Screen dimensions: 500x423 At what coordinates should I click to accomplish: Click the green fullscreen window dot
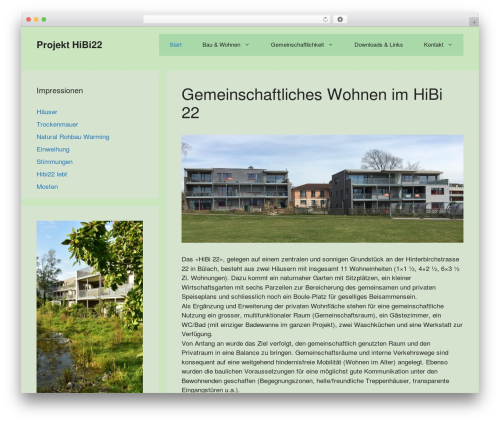44,19
